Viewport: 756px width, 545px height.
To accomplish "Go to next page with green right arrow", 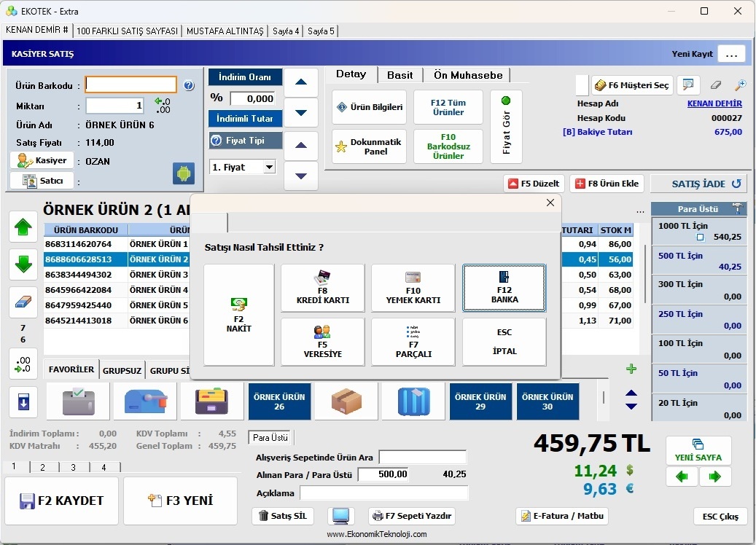I will point(715,477).
